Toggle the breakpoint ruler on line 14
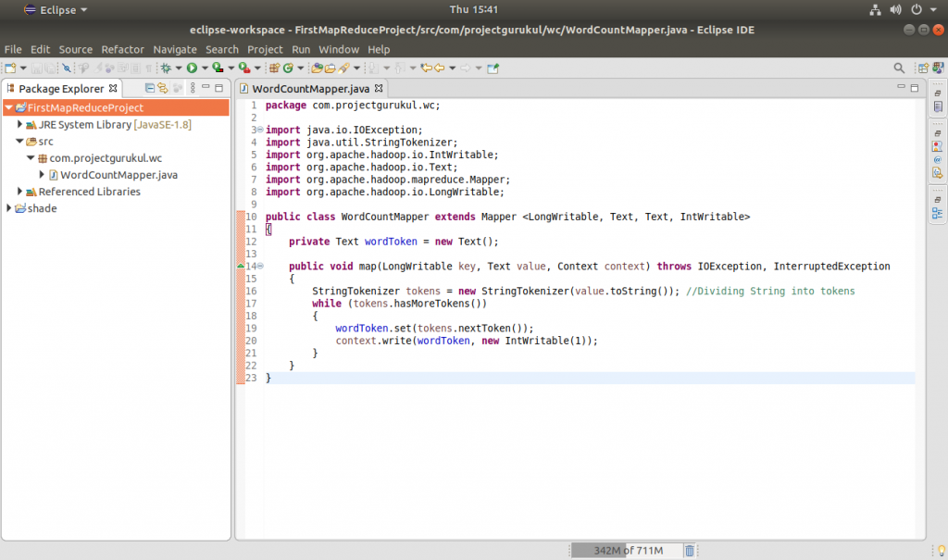Screen dimensions: 948x560 point(242,266)
